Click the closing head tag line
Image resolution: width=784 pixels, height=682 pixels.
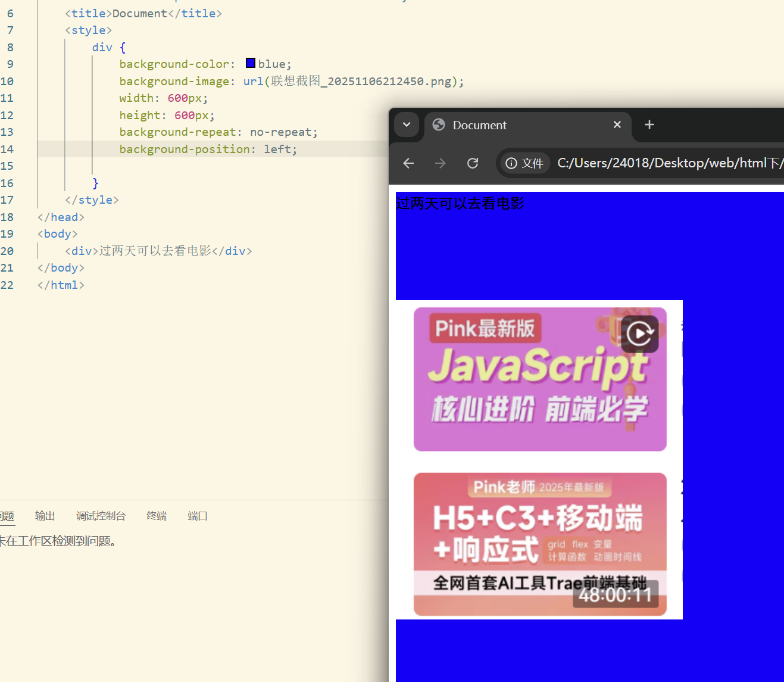pos(61,217)
